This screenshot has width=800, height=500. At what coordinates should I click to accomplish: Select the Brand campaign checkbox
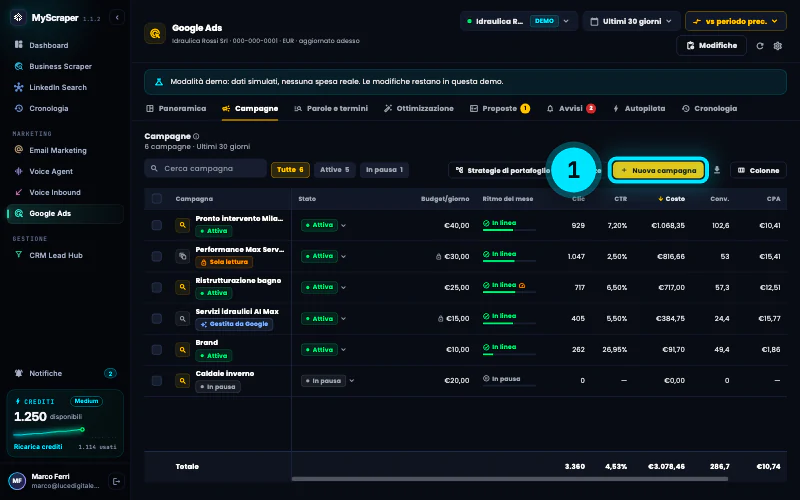coord(157,349)
